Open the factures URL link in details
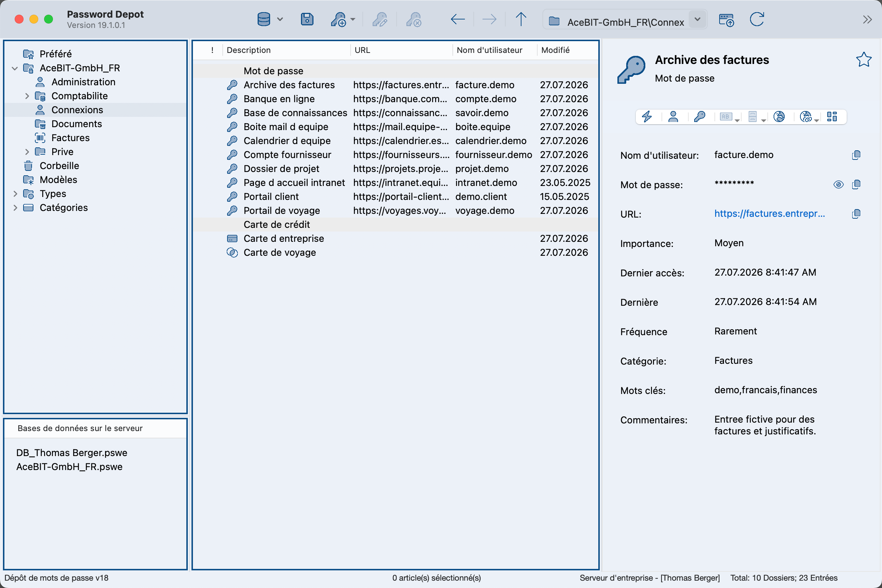 click(770, 214)
